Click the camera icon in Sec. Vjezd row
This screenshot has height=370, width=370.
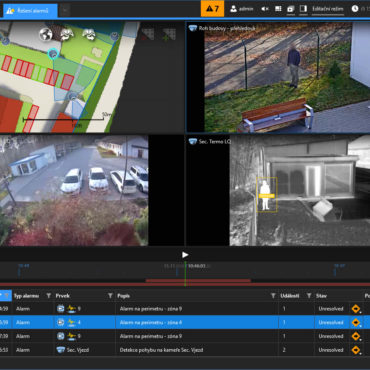coord(60,350)
